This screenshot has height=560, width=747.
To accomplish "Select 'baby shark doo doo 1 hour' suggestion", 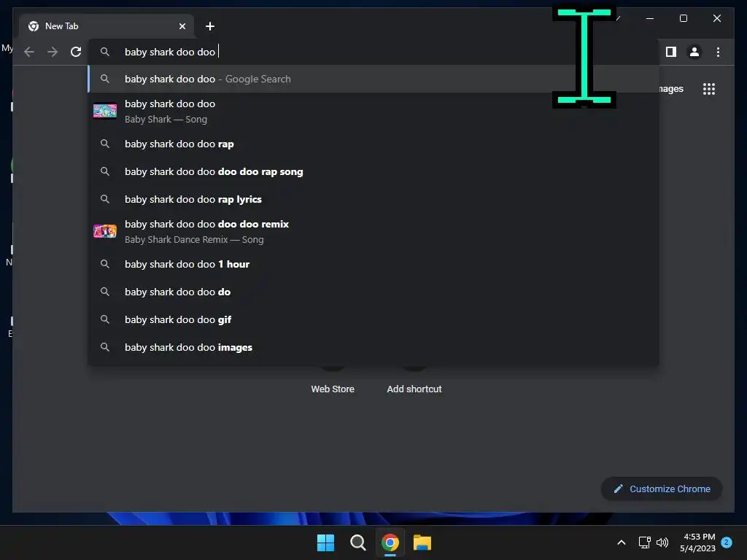I will [373, 264].
